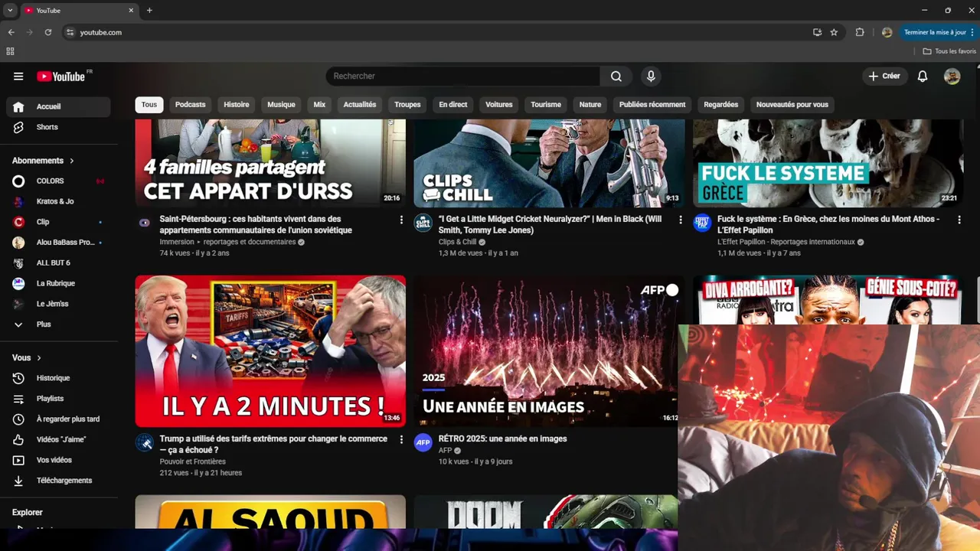The image size is (980, 551).
Task: Select the Nouveautés pour vous chip
Action: point(792,105)
